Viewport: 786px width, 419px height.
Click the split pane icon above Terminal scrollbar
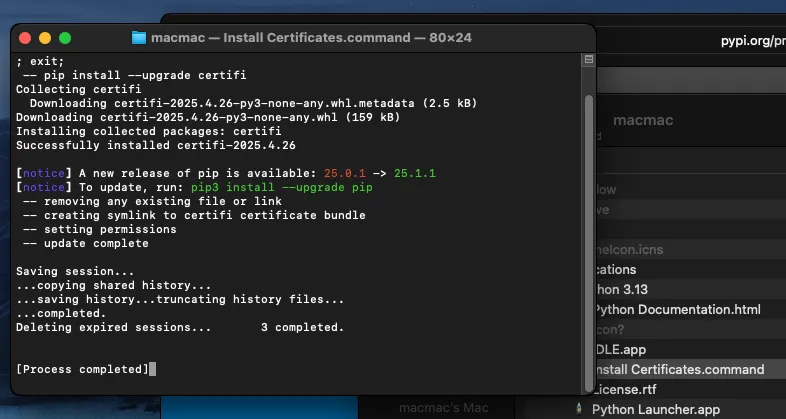(588, 59)
